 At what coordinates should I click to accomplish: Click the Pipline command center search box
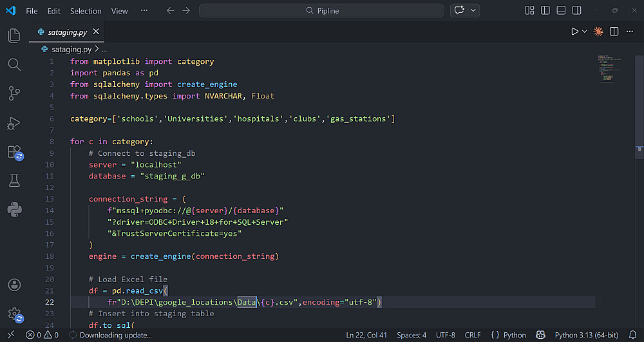pyautogui.click(x=321, y=10)
